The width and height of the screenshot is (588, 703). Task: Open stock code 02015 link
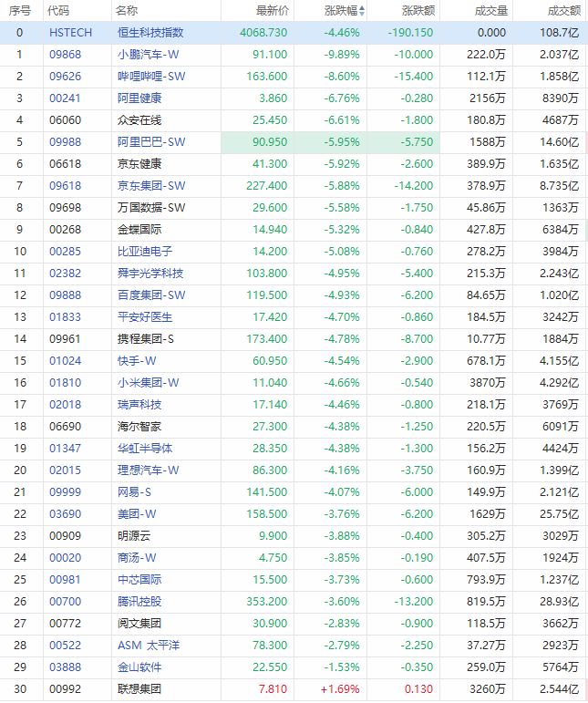[x=66, y=470]
